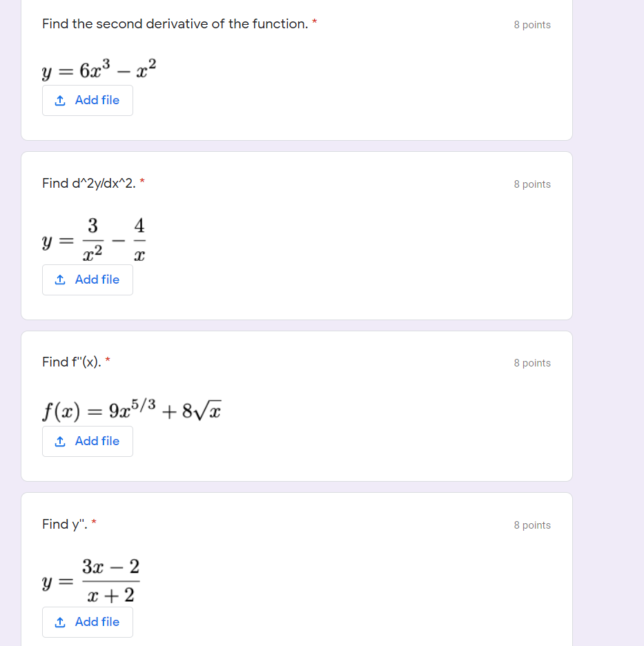Click the formula image y = 6x^3 - x^2

click(97, 69)
